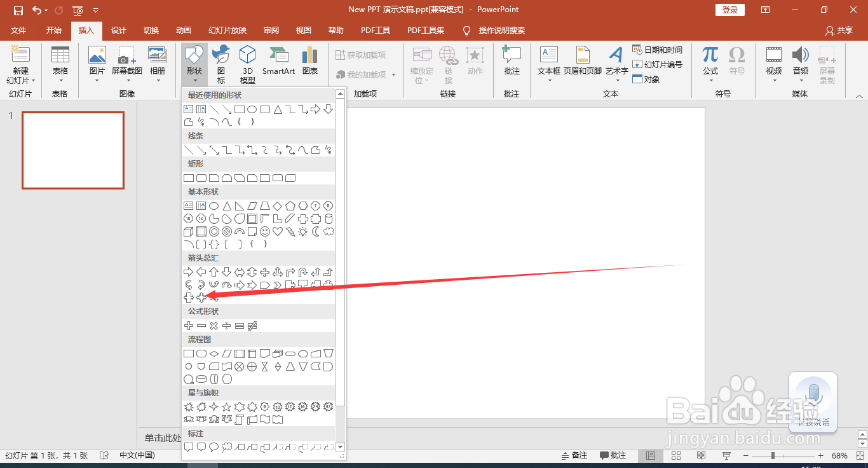Select the 32-point star shape
The image size is (868, 468).
pyautogui.click(x=329, y=407)
